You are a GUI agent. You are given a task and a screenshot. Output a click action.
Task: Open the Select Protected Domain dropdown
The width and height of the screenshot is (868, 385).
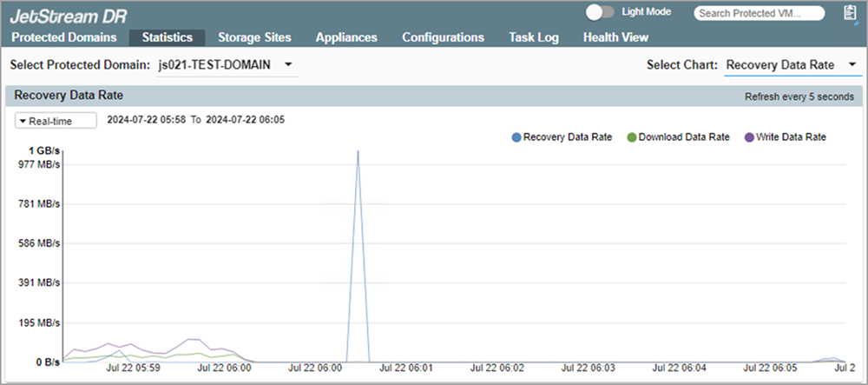click(226, 65)
